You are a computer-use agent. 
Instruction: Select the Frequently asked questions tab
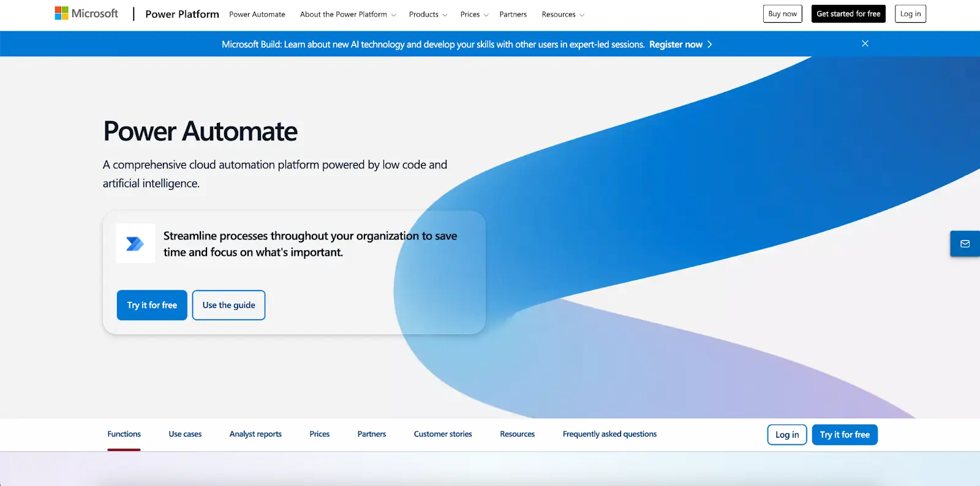pos(609,434)
